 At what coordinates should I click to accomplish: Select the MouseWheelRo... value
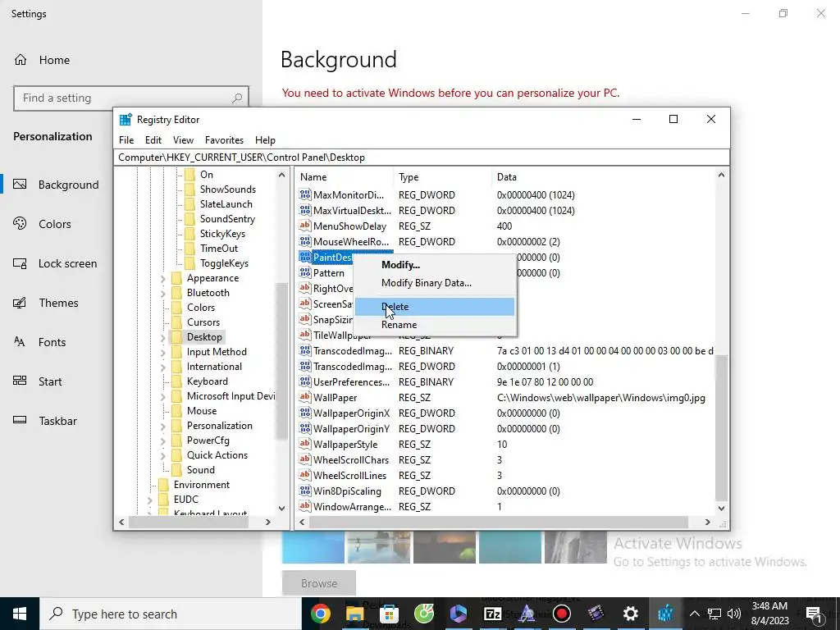tap(351, 242)
